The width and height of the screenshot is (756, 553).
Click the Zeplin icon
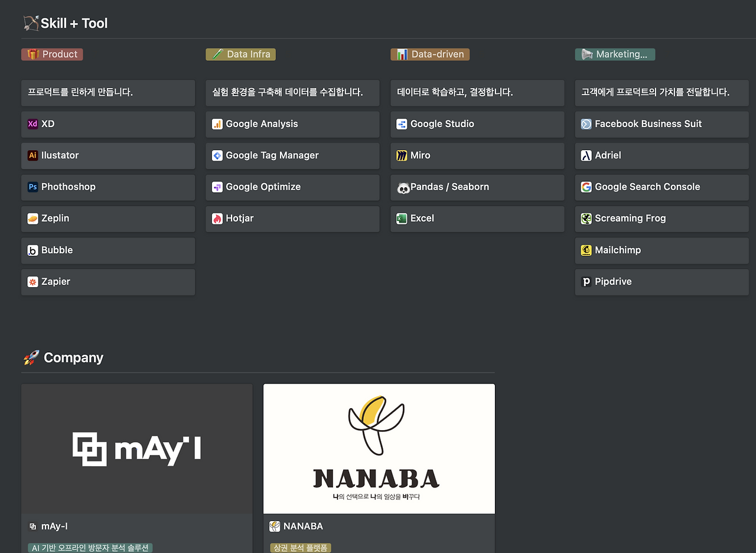point(32,219)
